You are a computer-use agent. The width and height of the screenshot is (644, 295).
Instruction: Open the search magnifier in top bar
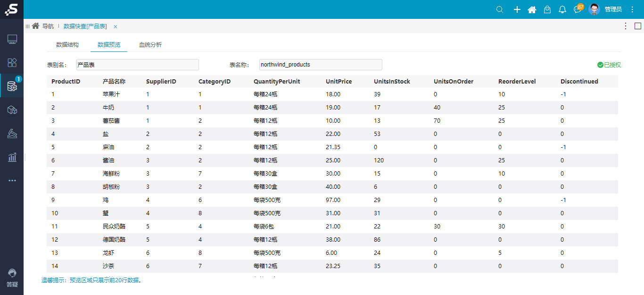(x=500, y=9)
